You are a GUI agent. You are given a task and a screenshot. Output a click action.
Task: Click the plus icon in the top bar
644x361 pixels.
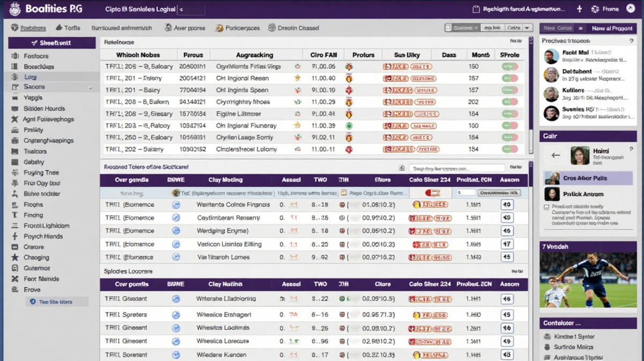click(x=580, y=9)
